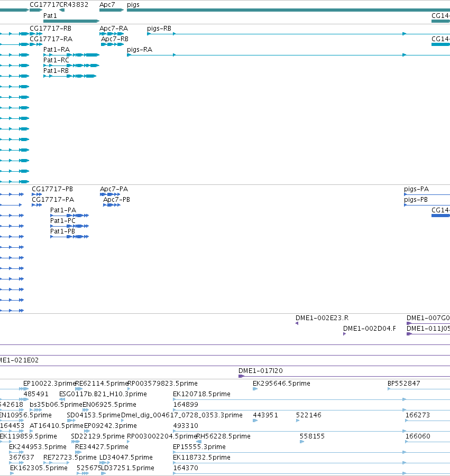Open the EP09242.3prime EST label

click(111, 426)
